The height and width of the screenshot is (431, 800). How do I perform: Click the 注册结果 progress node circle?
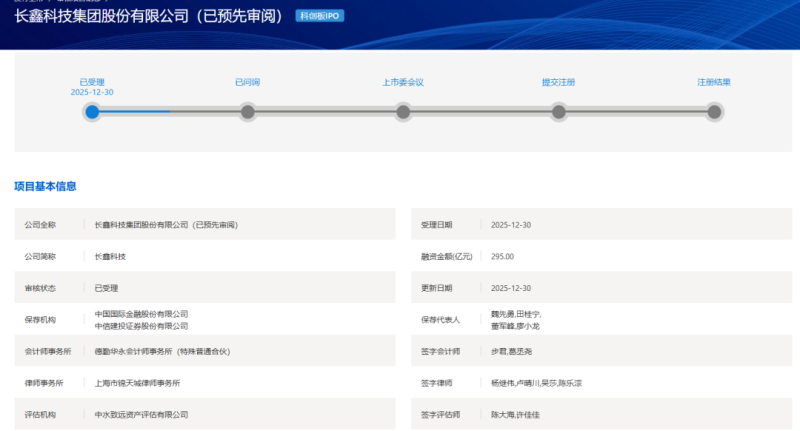(x=714, y=112)
